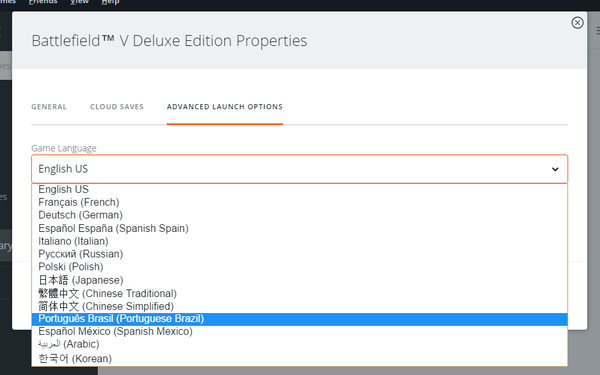Choose Español España (Spanish Spain)
Image resolution: width=600 pixels, height=375 pixels.
(x=300, y=228)
